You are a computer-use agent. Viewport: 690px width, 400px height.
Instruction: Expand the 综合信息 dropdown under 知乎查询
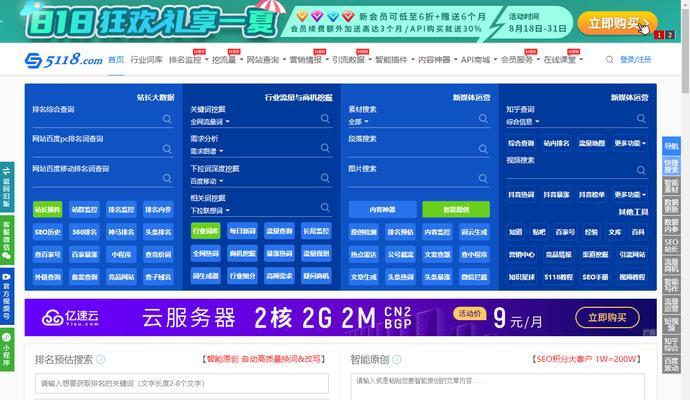522,122
